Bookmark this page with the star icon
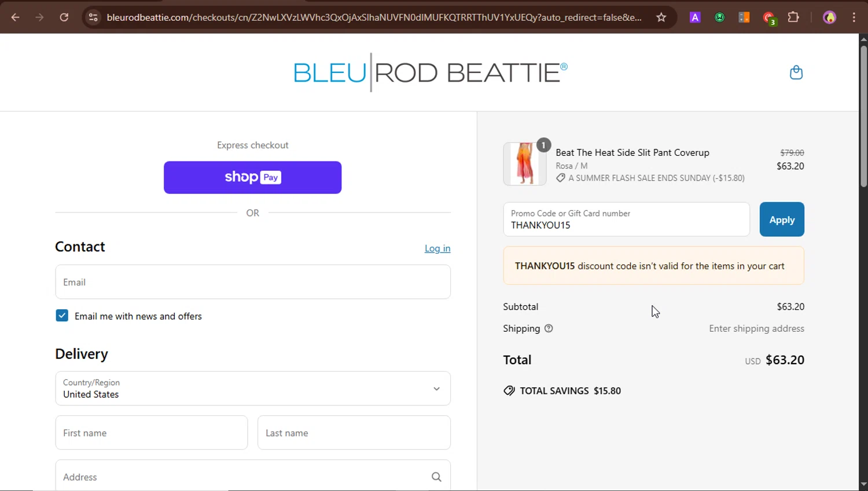This screenshot has width=868, height=491. click(x=661, y=17)
